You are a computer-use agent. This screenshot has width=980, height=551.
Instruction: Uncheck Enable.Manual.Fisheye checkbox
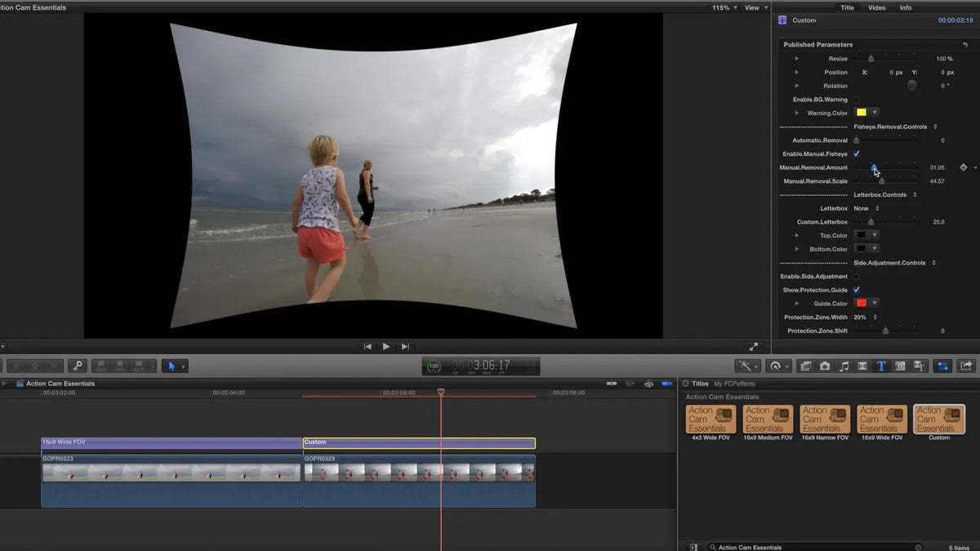[856, 153]
